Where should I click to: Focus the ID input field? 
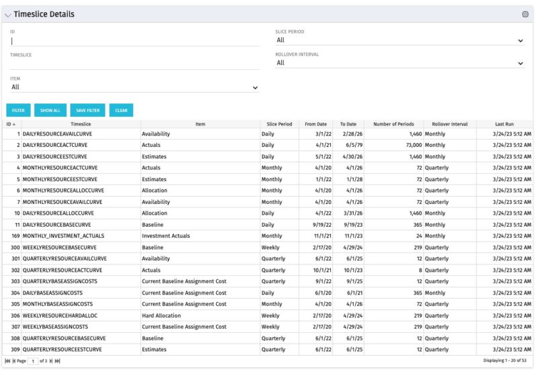135,41
